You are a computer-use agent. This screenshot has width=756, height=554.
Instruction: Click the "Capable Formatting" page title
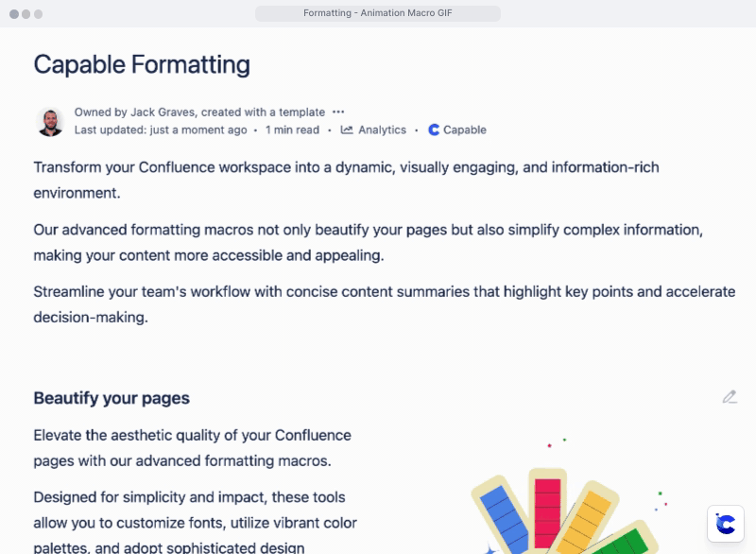pyautogui.click(x=142, y=64)
